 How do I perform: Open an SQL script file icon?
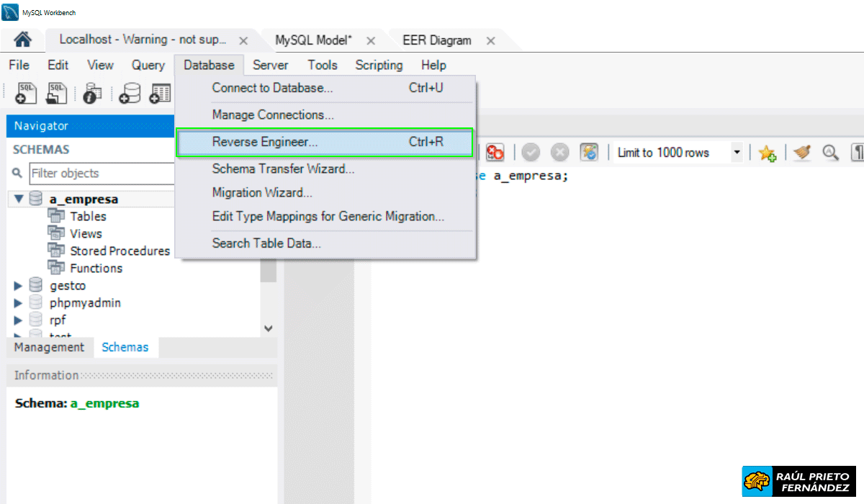click(x=56, y=93)
